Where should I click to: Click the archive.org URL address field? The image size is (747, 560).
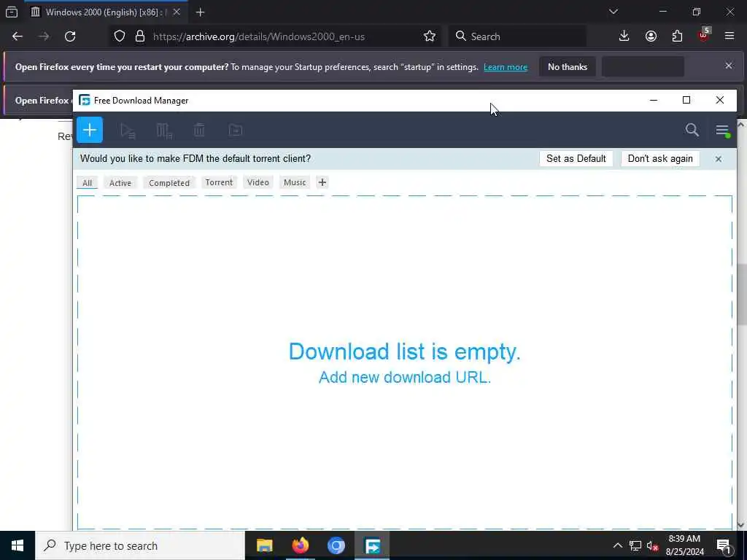(x=259, y=36)
